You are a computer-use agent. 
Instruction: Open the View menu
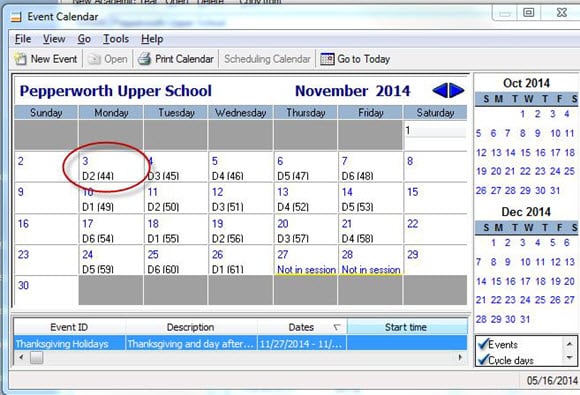click(54, 39)
